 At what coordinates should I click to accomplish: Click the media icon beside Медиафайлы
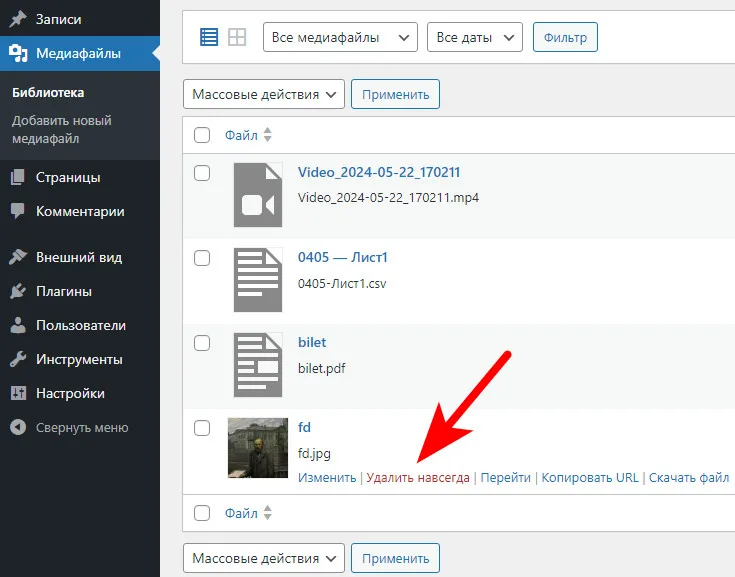click(x=18, y=53)
